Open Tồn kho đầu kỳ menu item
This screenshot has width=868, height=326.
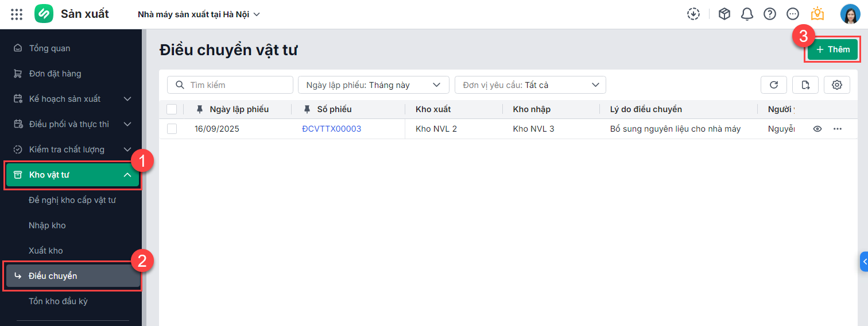58,301
